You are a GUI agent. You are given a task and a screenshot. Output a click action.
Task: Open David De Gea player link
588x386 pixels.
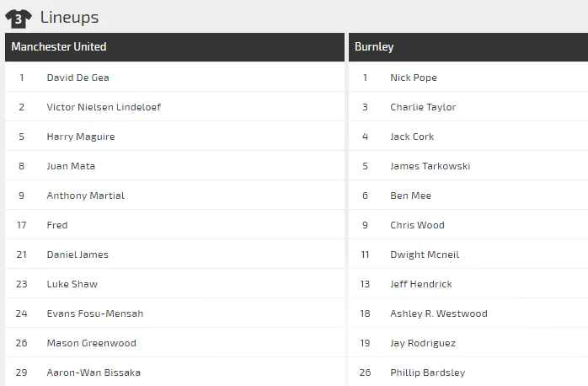pyautogui.click(x=78, y=78)
